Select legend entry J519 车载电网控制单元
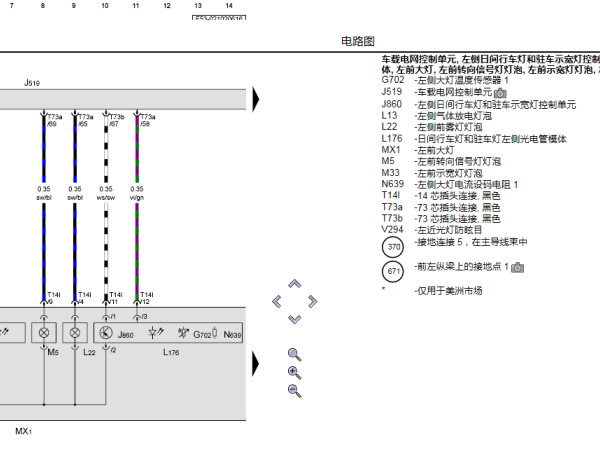 click(437, 92)
